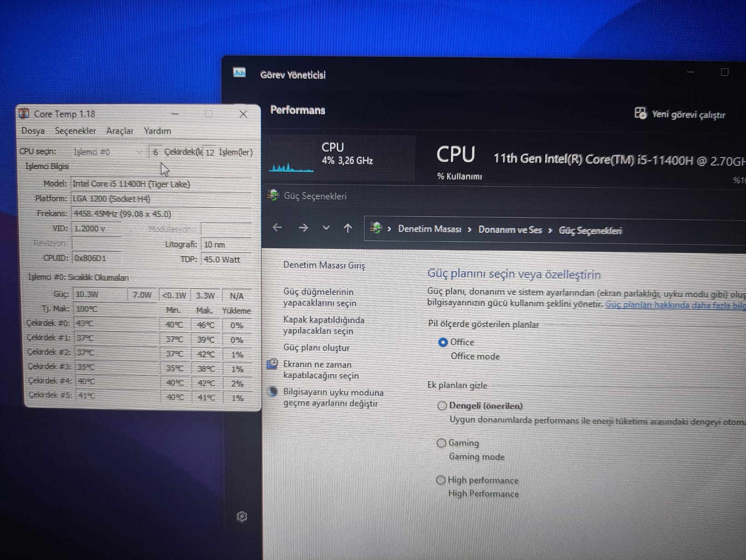Open the Araçlar menu in Core Temp
The image size is (746, 560).
click(120, 131)
